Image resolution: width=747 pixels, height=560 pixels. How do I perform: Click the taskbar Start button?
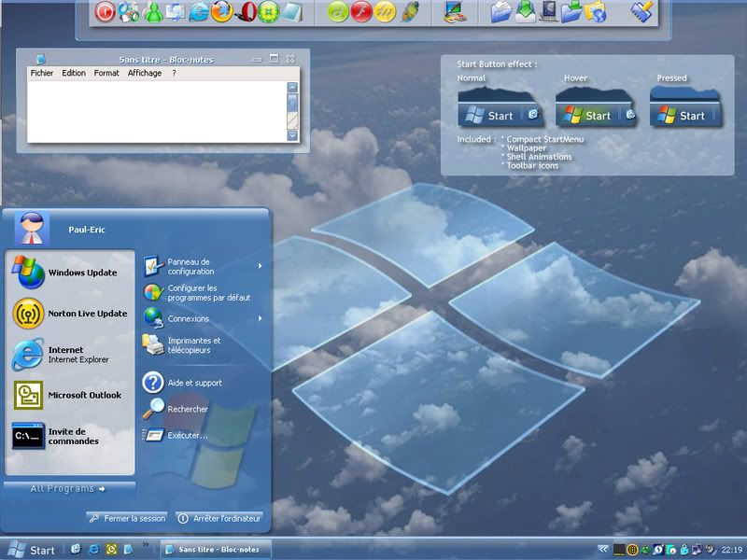click(32, 550)
